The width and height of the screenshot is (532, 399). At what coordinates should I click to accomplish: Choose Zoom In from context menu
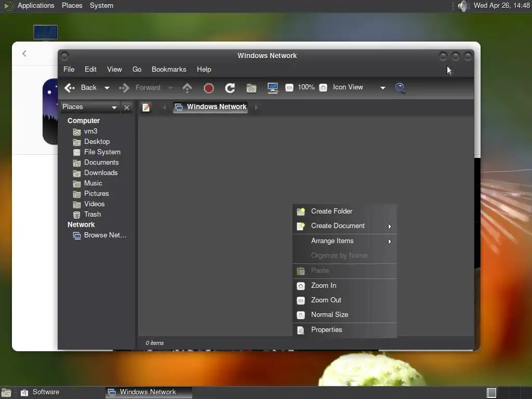coord(345,286)
